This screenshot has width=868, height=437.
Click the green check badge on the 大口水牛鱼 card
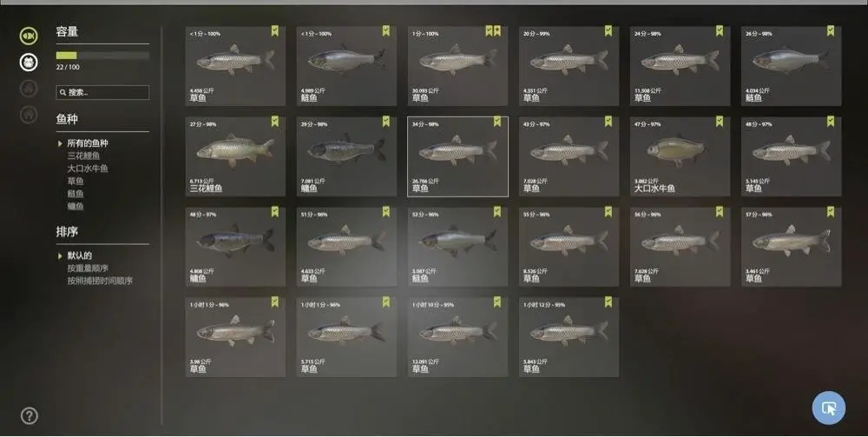coord(719,122)
